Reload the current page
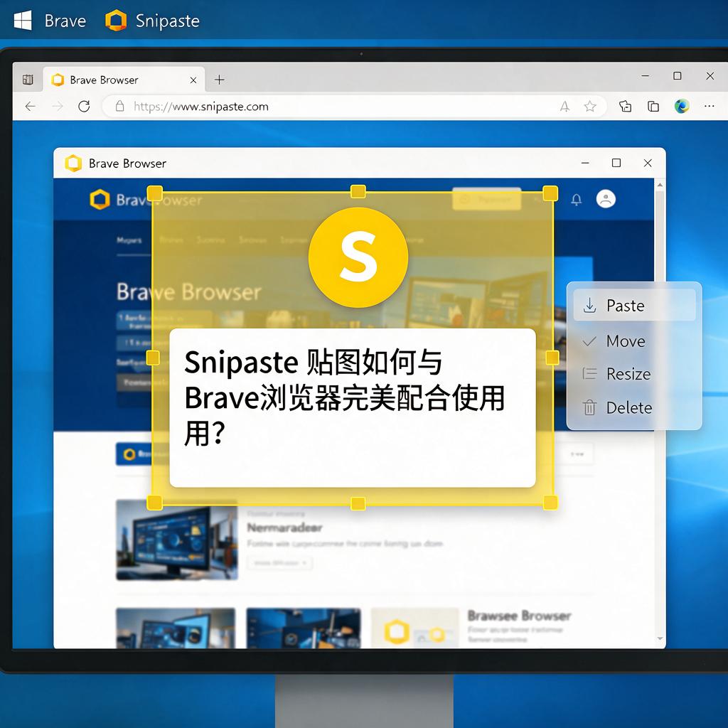 click(84, 107)
